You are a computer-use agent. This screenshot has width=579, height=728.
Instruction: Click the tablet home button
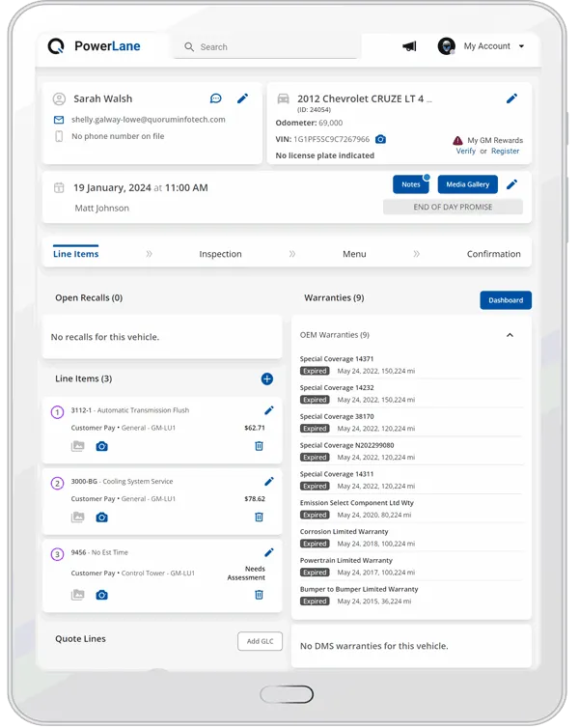287,694
